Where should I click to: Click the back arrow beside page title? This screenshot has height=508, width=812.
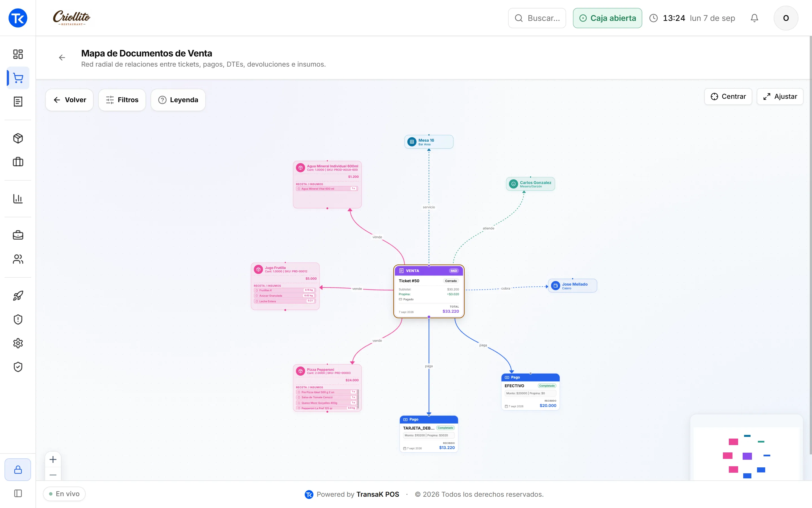(x=62, y=58)
